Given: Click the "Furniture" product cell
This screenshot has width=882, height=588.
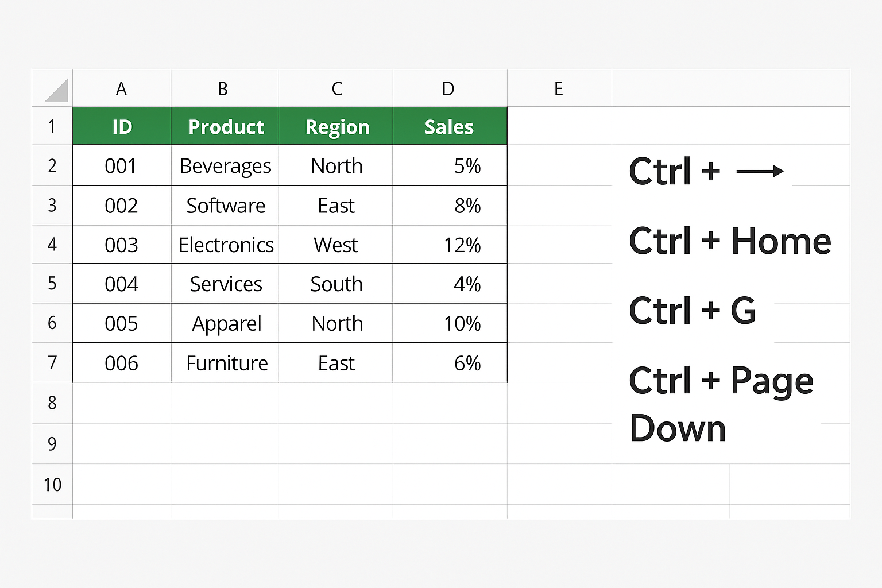Looking at the screenshot, I should point(225,363).
